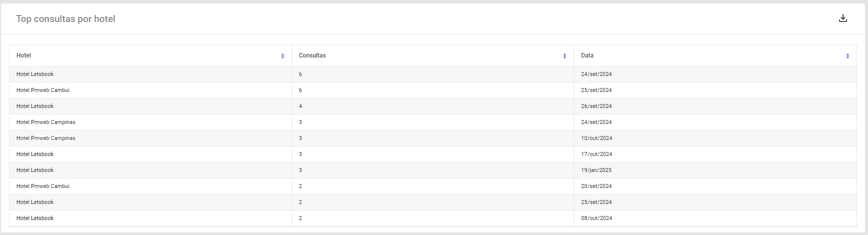
Task: Click the Consultas column header label
Action: coord(312,55)
